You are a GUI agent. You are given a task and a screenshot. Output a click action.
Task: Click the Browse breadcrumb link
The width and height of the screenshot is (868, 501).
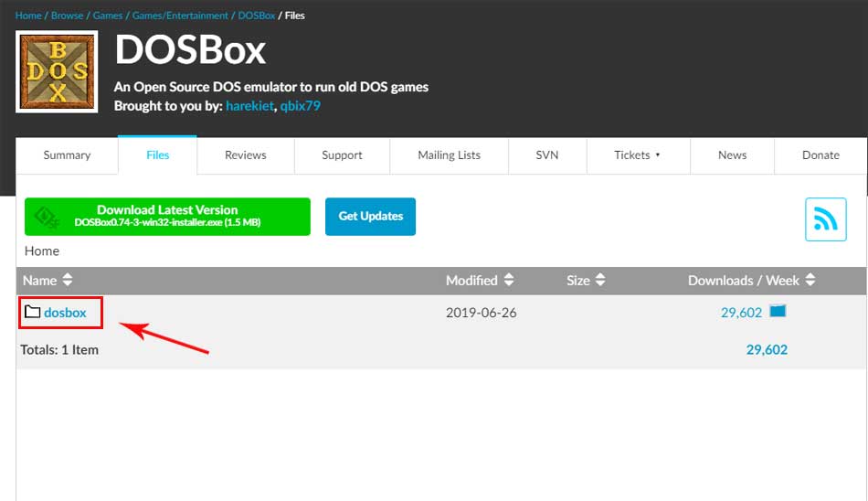[67, 16]
